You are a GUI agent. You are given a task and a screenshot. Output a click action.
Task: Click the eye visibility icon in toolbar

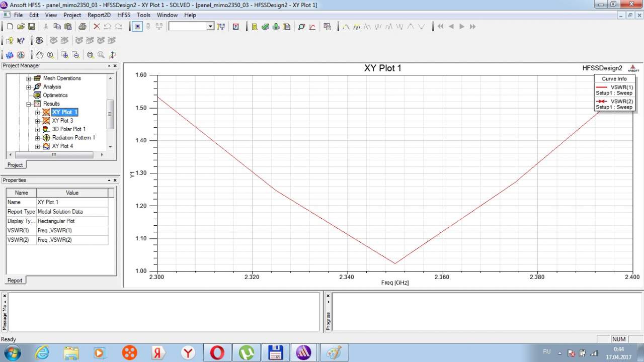(x=39, y=41)
